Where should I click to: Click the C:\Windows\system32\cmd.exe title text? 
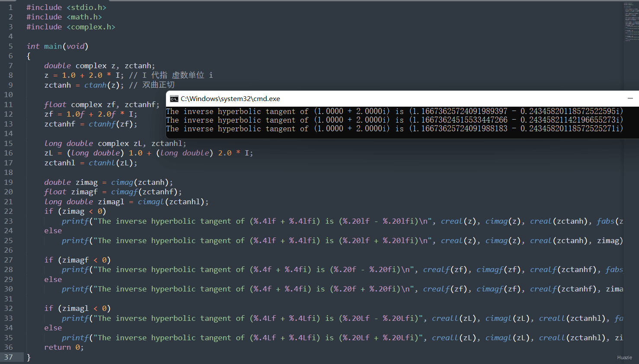click(230, 99)
